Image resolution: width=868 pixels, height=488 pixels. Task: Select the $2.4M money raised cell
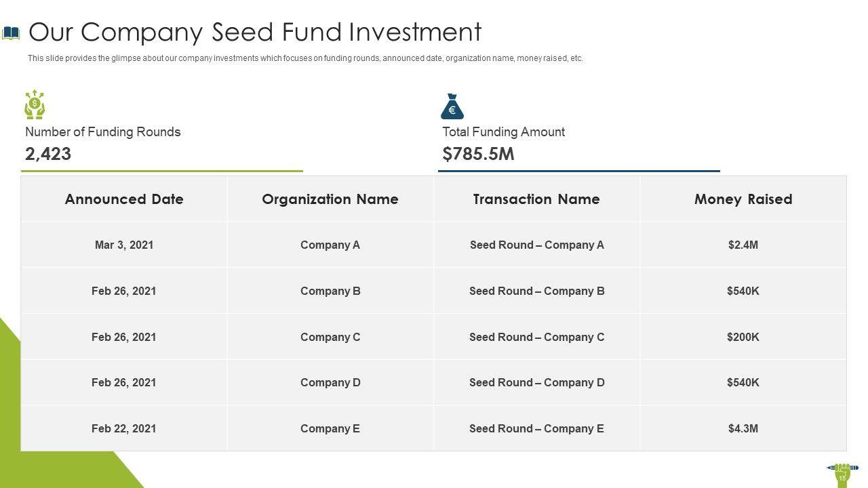click(743, 245)
